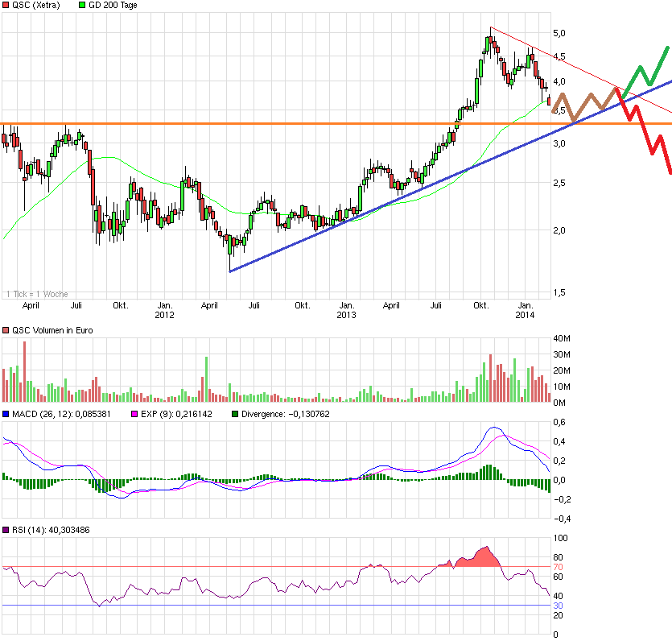Click the magenta EXP (9) legend swatch
672x641 pixels.
[134, 414]
